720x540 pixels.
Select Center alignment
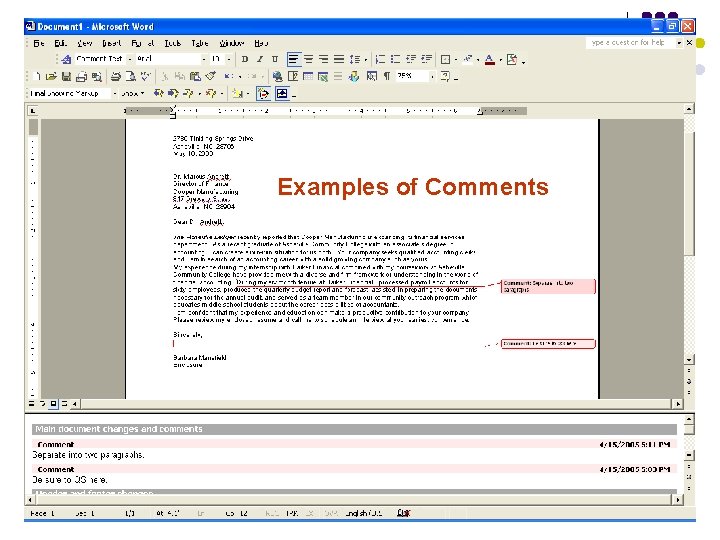(309, 59)
